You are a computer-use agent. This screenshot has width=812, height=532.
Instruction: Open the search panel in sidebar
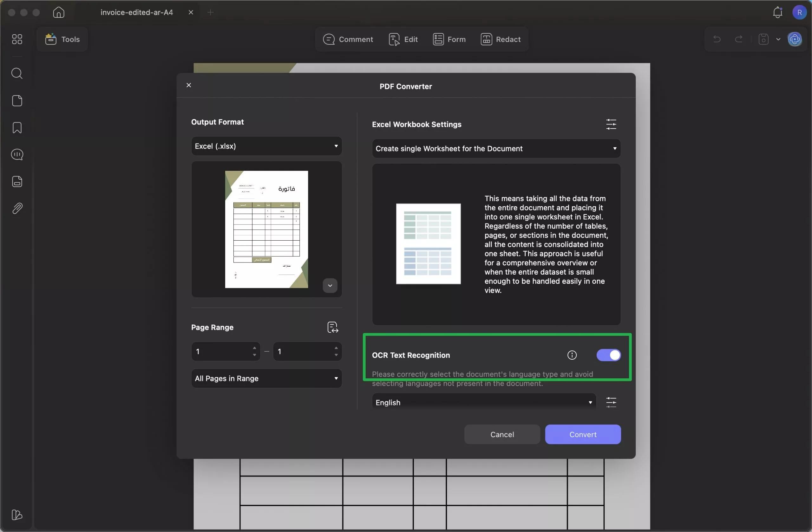coord(17,73)
